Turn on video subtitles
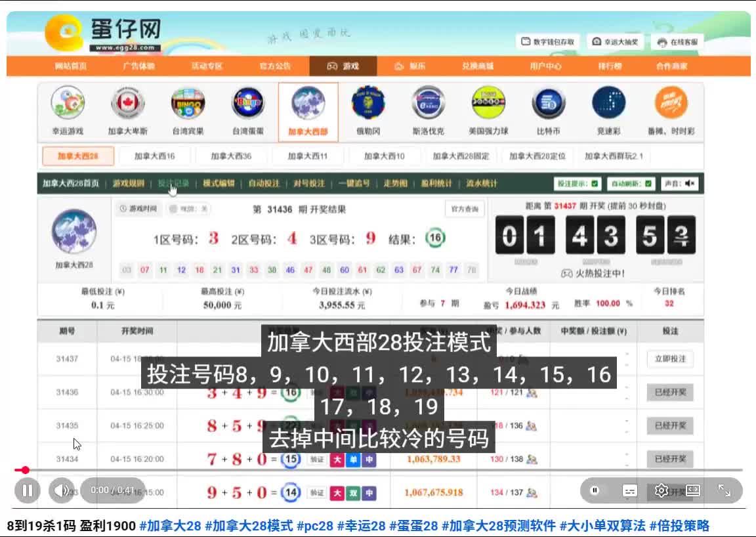 [629, 490]
